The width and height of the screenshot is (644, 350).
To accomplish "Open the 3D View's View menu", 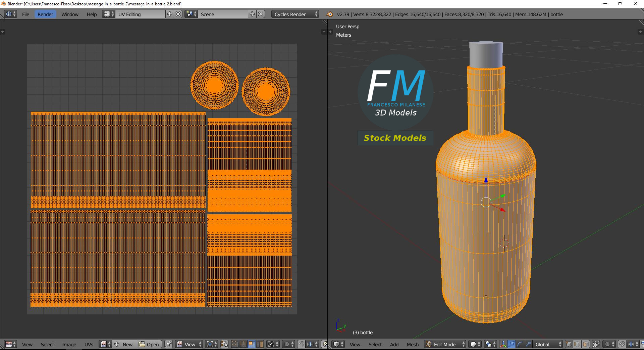I will point(355,345).
